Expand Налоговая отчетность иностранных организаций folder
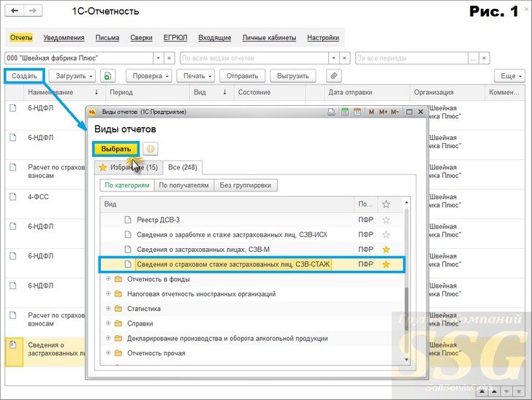Viewport: 532px width, 400px height. [x=108, y=294]
